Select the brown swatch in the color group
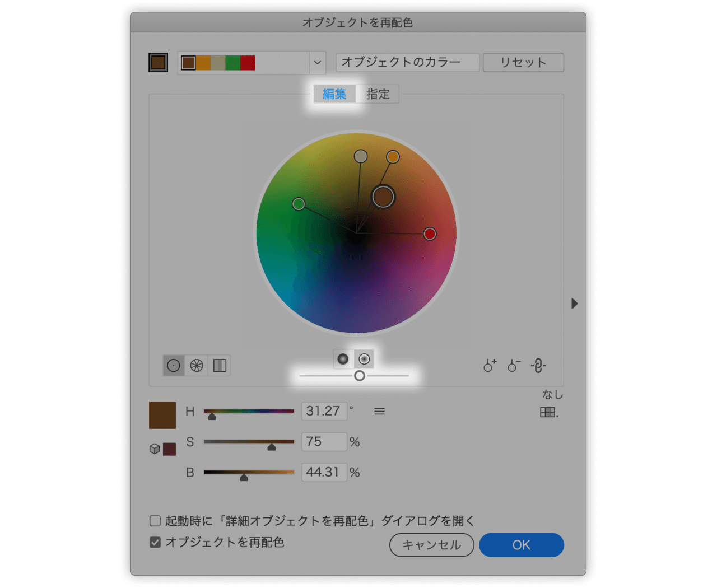717x588 pixels. (188, 63)
